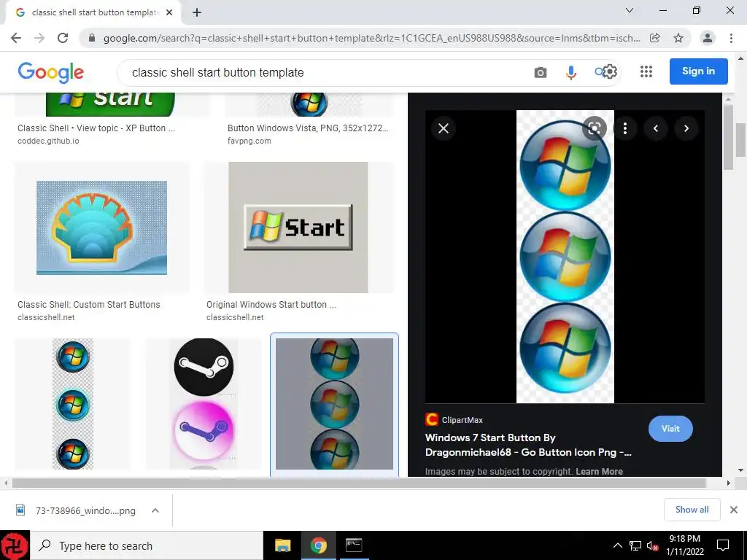The image size is (747, 560).
Task: Click the coddec.github.io source text
Action: click(x=48, y=141)
